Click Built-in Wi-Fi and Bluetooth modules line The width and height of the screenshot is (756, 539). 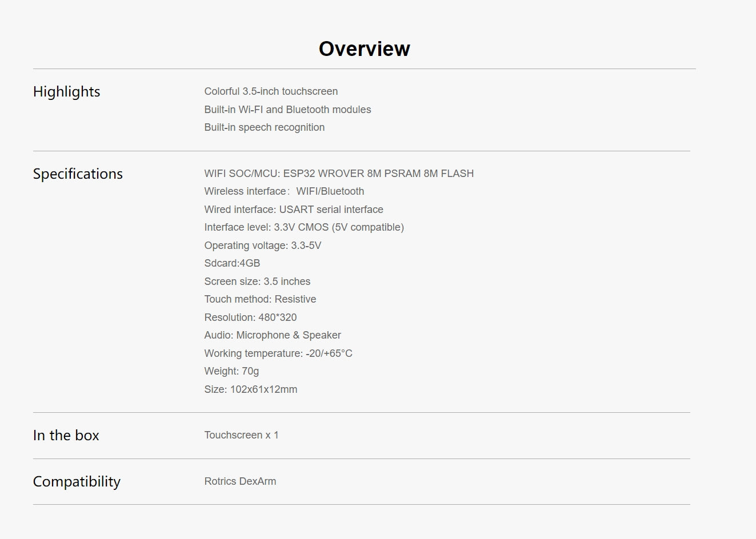[x=287, y=110]
